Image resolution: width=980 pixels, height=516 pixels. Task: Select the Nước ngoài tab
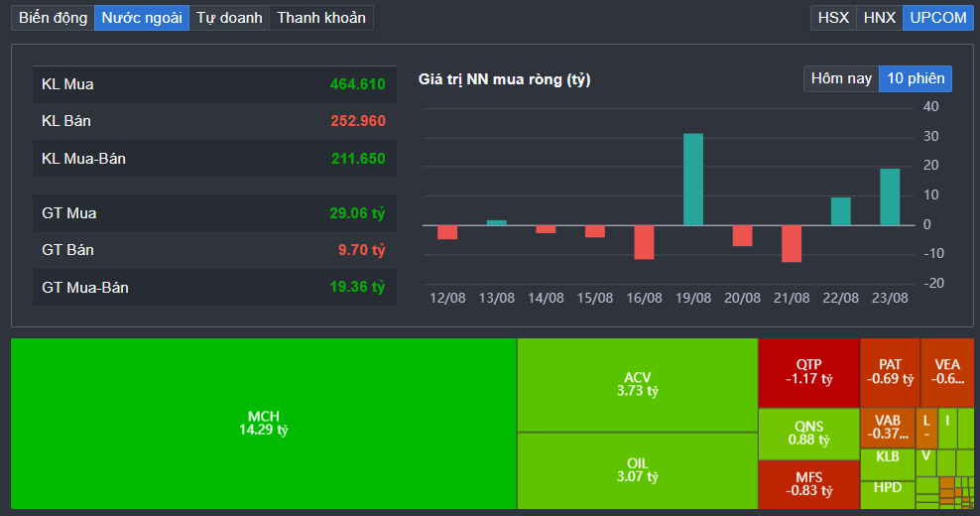pos(142,18)
